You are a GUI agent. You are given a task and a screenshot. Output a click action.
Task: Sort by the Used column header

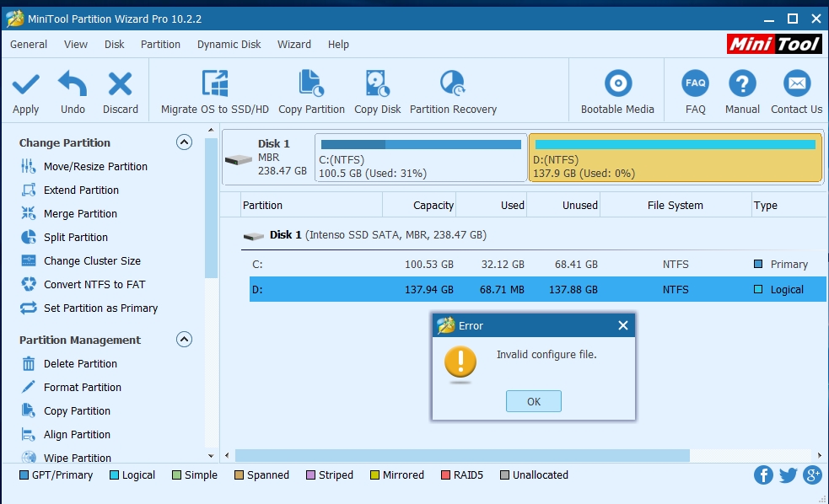[x=491, y=205]
